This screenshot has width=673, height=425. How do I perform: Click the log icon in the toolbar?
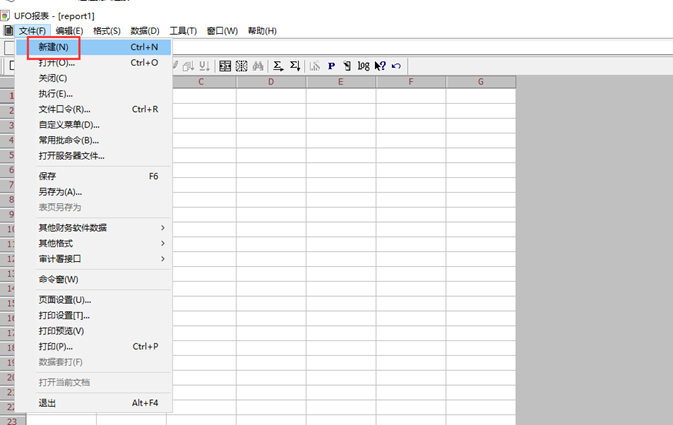(x=363, y=66)
